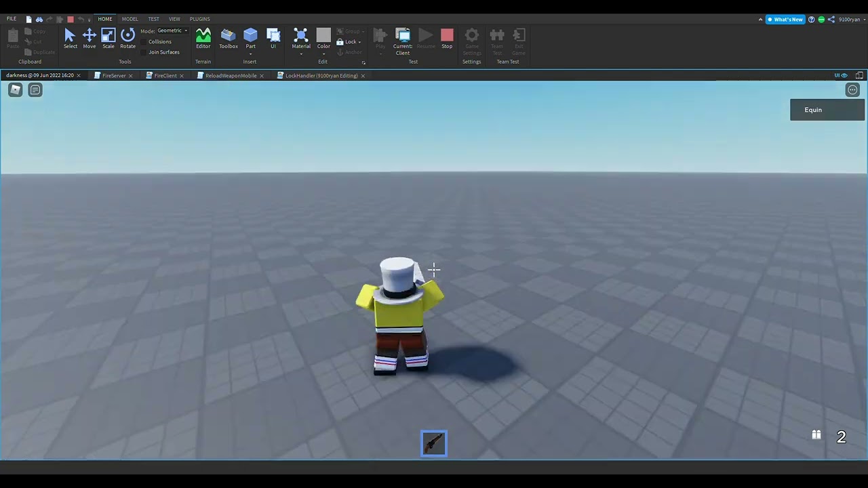
Task: Switch to the PLUGINS ribbon tab
Action: tap(199, 19)
